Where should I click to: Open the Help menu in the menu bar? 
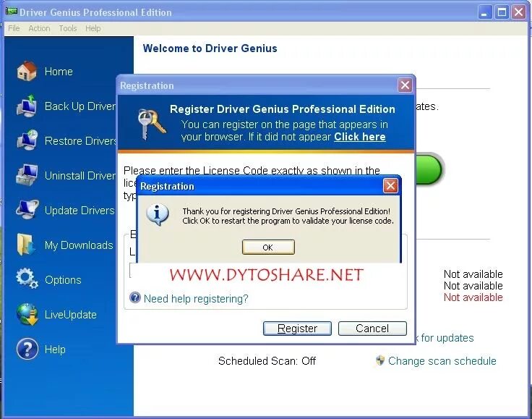tap(93, 28)
